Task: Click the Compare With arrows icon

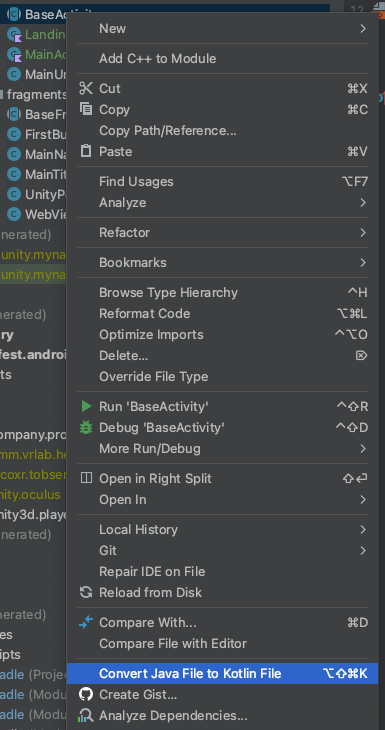Action: pyautogui.click(x=86, y=622)
